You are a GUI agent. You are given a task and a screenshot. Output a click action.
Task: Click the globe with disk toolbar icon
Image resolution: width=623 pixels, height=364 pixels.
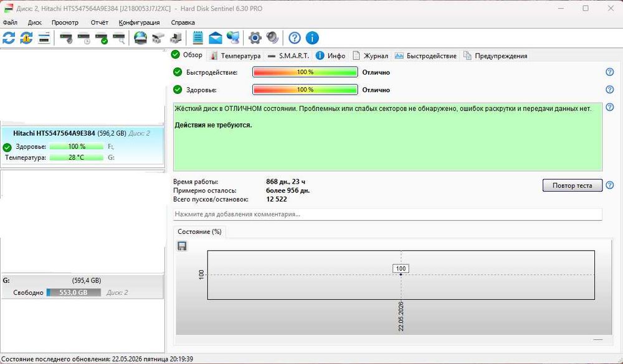140,38
